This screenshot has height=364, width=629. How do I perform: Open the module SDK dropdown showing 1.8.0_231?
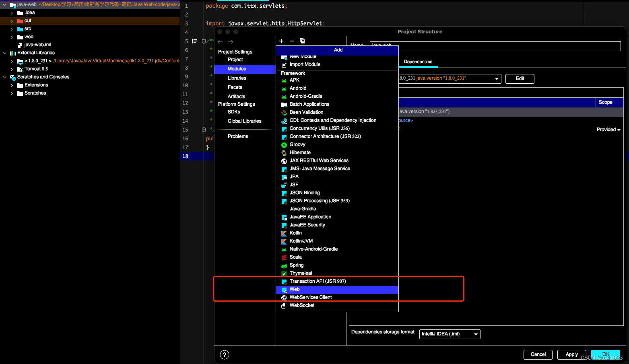[x=497, y=78]
